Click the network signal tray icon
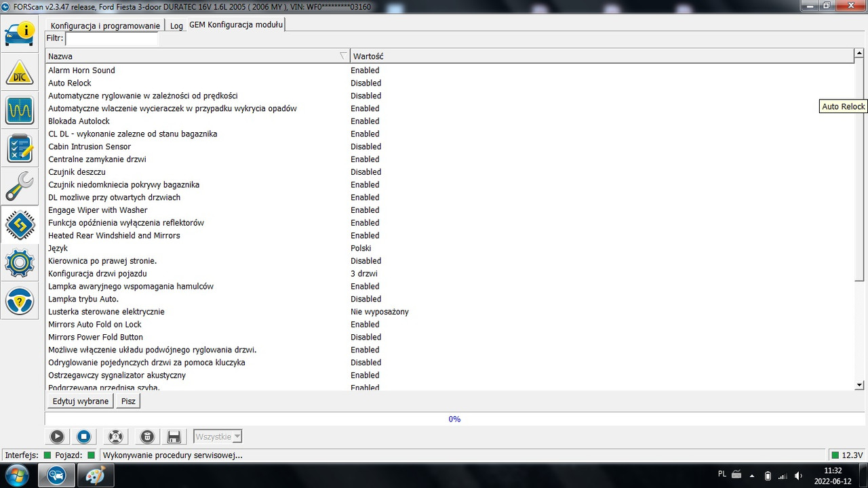This screenshot has height=488, width=868. (x=783, y=476)
